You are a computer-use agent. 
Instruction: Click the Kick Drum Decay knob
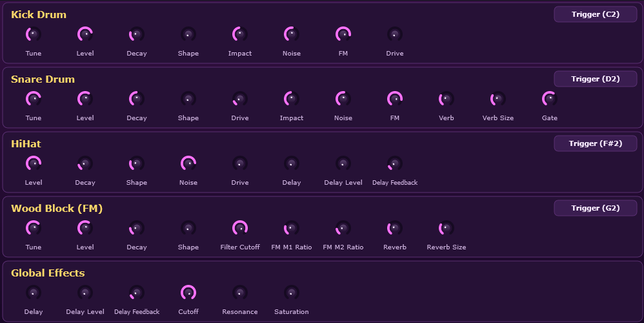coord(137,34)
